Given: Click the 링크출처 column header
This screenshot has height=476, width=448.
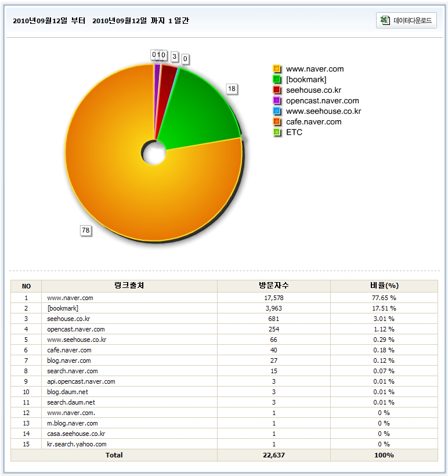Looking at the screenshot, I should coord(130,286).
